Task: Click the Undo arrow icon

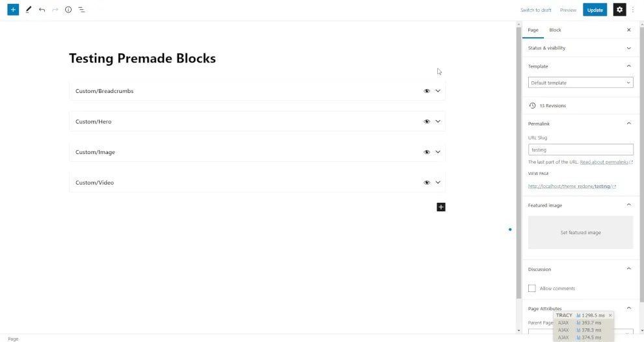Action: [42, 10]
